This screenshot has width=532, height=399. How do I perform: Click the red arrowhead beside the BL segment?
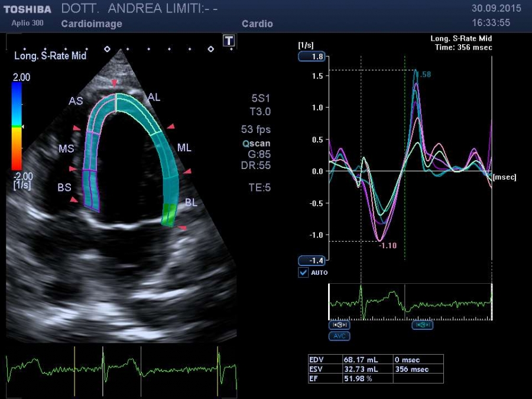pyautogui.click(x=183, y=228)
